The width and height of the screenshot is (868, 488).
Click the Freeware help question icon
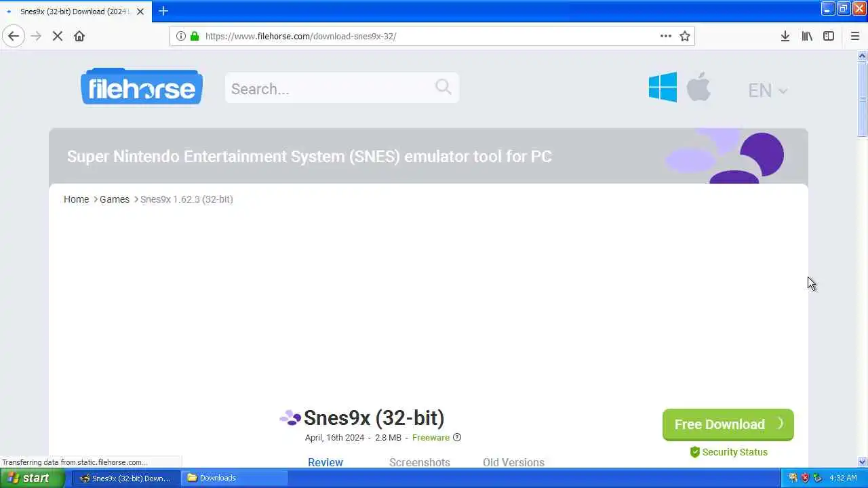click(457, 437)
